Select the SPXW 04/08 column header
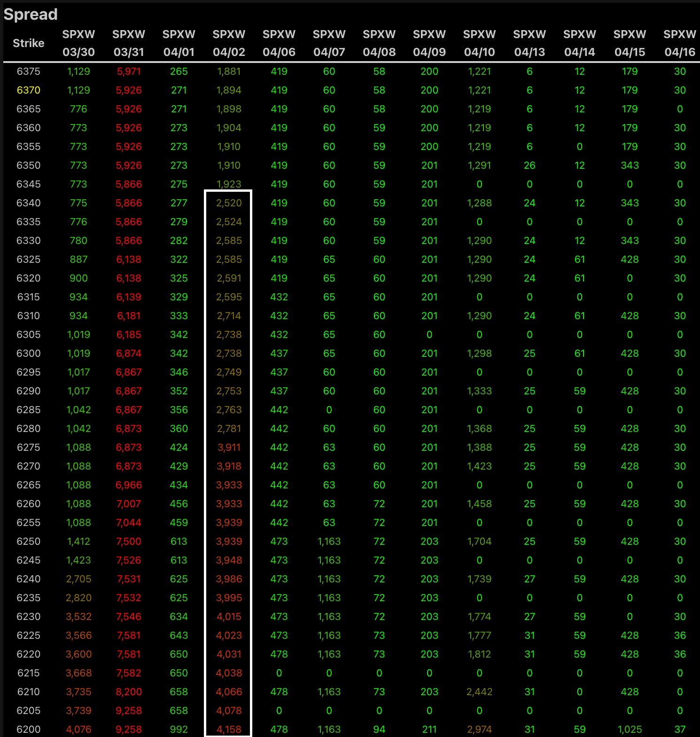Screen dimensions: 700x737 click(x=379, y=43)
